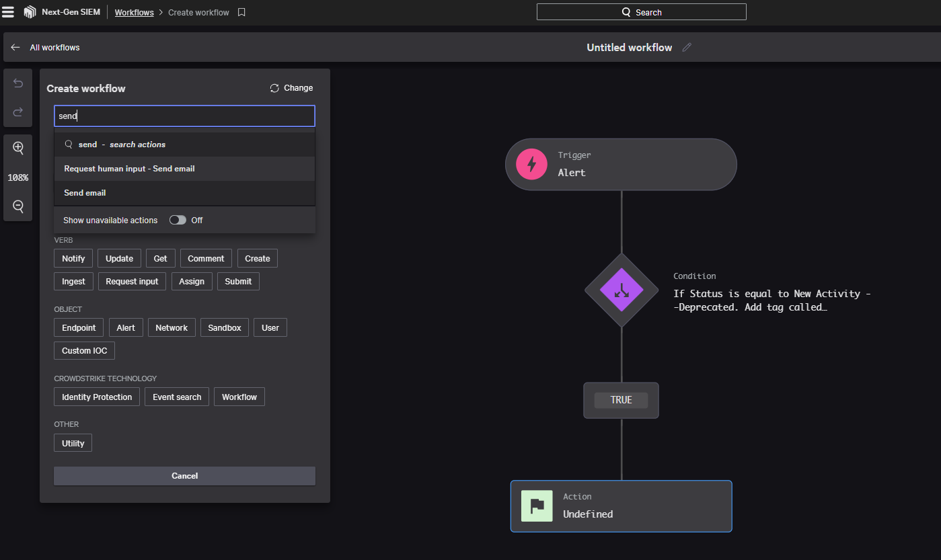
Task: Filter by Notify verb
Action: click(73, 259)
